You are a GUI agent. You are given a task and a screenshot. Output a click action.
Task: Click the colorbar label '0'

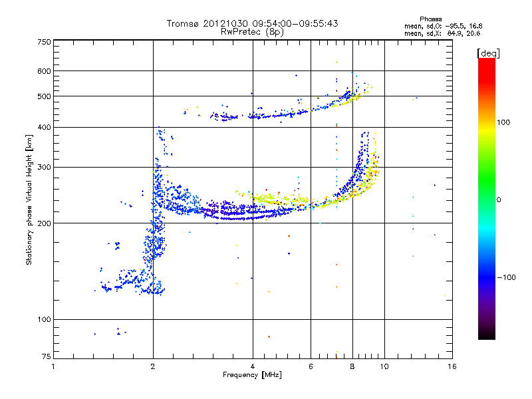pyautogui.click(x=499, y=199)
